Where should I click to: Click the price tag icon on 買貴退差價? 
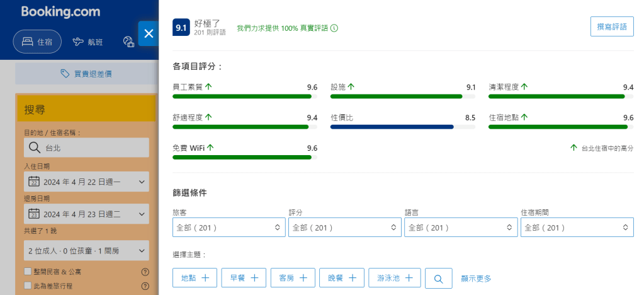coord(65,74)
